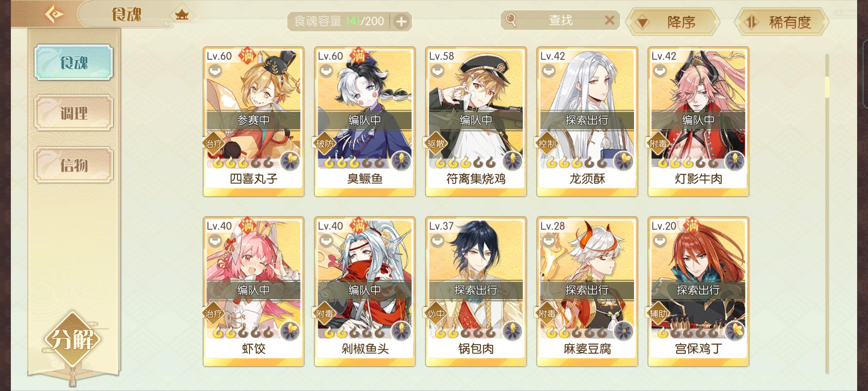This screenshot has height=391, width=868.
Task: Select the 调理 side tab
Action: pyautogui.click(x=74, y=113)
